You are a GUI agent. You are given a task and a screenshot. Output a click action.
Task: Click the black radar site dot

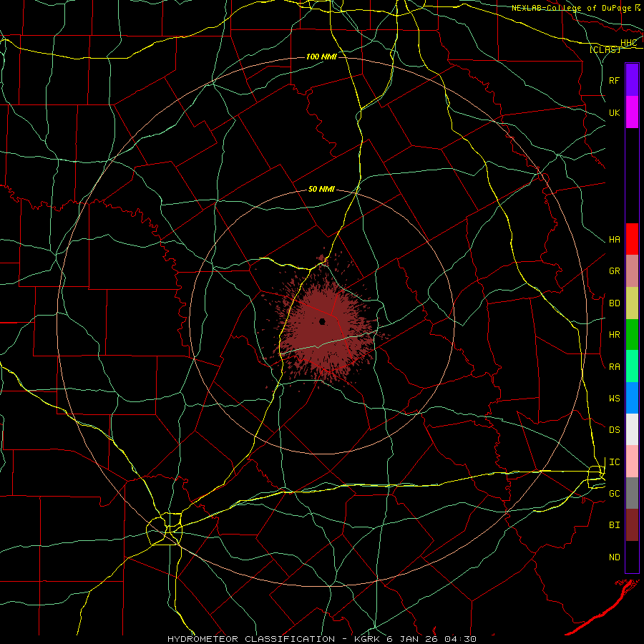point(323,321)
